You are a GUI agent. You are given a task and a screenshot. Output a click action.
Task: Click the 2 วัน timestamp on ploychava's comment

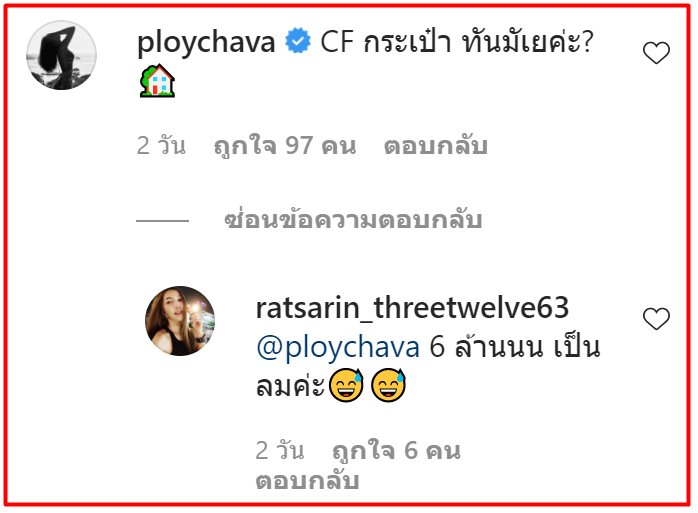(161, 146)
